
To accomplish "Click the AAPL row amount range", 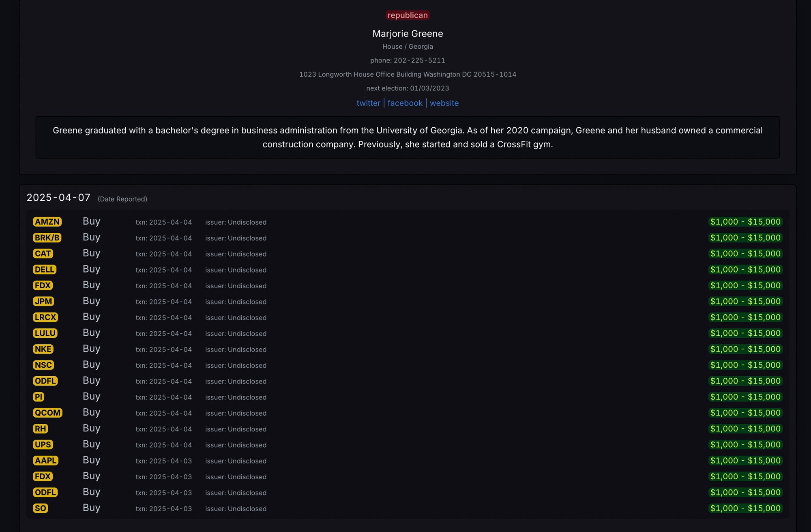I will 745,461.
